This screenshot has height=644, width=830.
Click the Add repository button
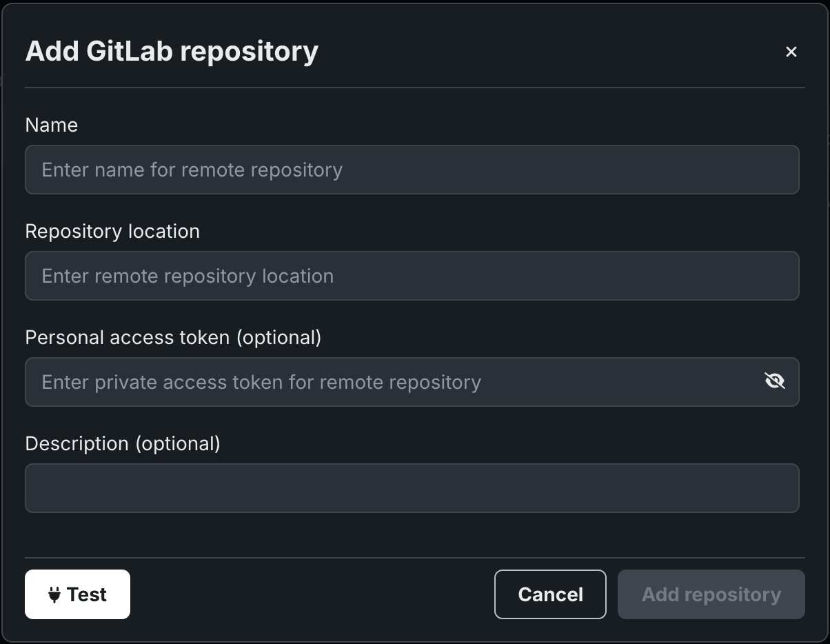[x=711, y=594]
